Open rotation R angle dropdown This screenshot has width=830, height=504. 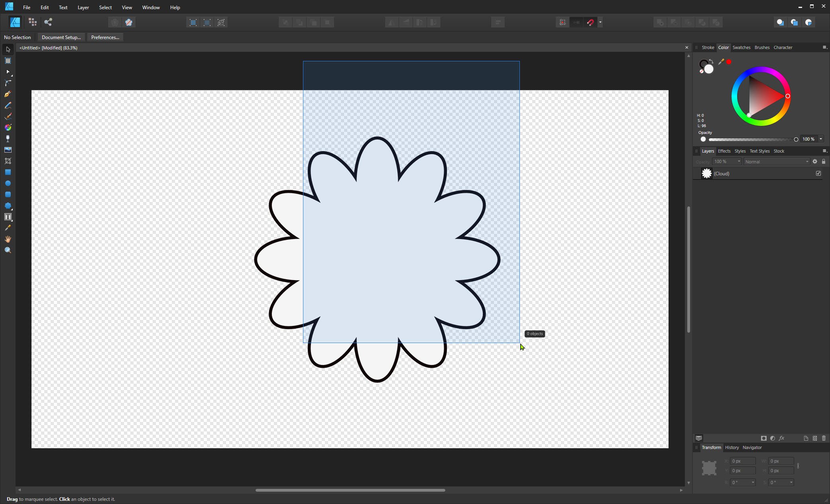753,482
